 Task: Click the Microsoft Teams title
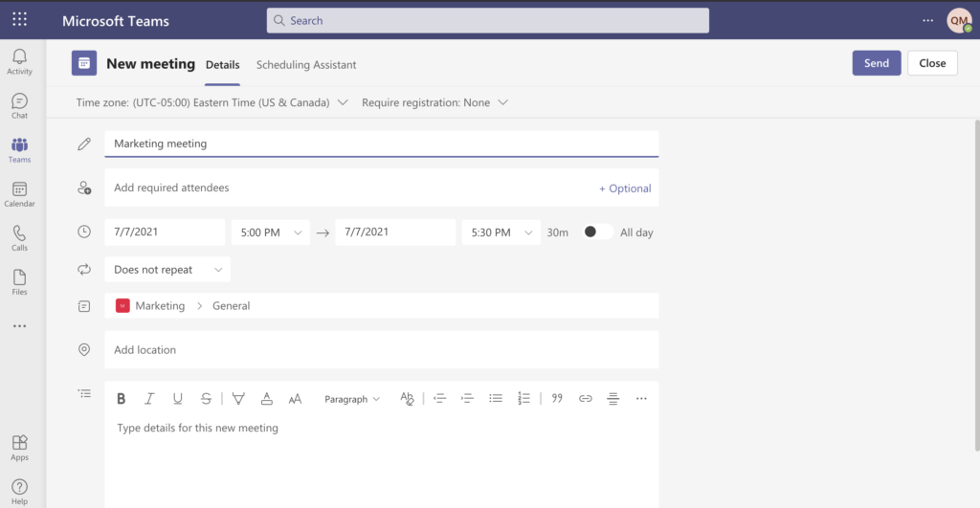116,21
